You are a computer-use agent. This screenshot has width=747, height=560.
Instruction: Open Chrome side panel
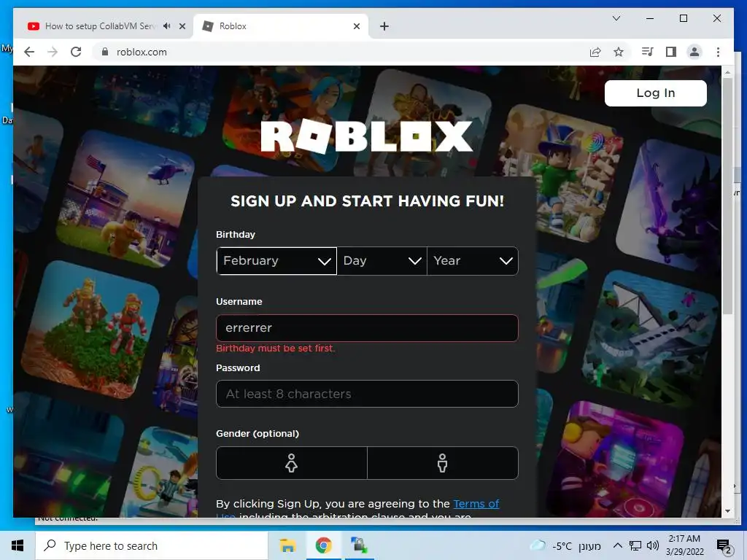pyautogui.click(x=671, y=52)
